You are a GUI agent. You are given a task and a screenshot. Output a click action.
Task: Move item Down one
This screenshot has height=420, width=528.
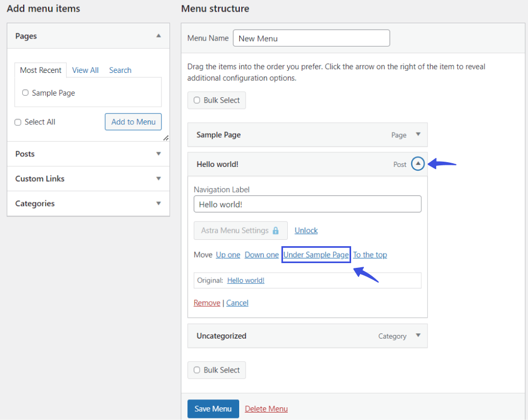click(x=262, y=255)
